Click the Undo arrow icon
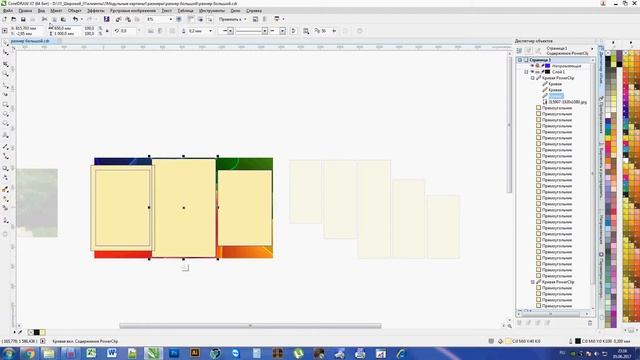The width and height of the screenshot is (640, 360). pos(75,19)
